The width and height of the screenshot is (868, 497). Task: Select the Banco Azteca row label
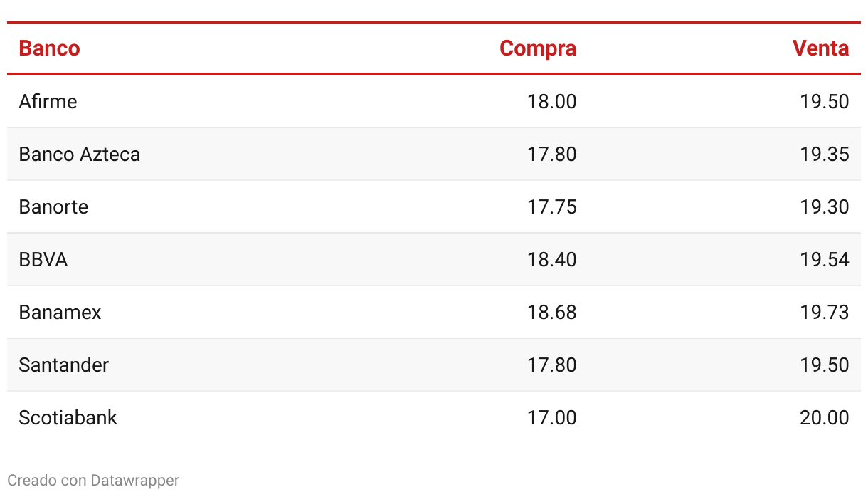[x=79, y=154]
